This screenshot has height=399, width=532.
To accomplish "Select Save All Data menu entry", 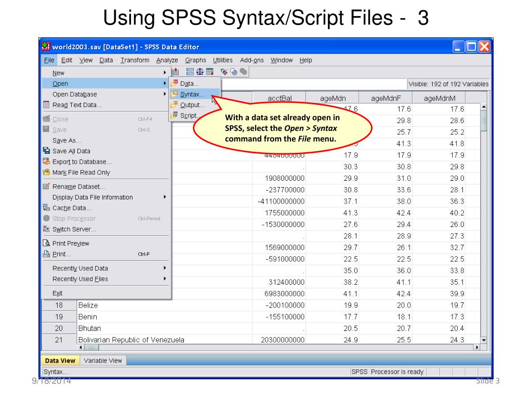I will coord(106,151).
